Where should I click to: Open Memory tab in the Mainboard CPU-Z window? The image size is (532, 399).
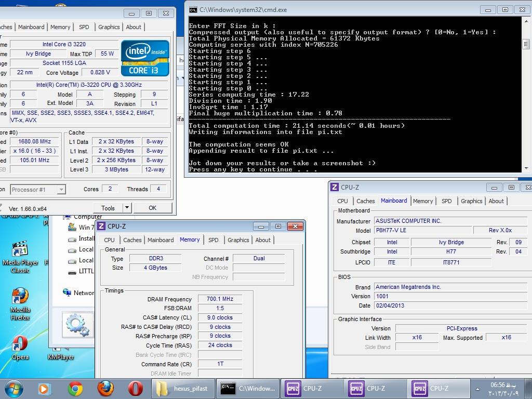(423, 201)
